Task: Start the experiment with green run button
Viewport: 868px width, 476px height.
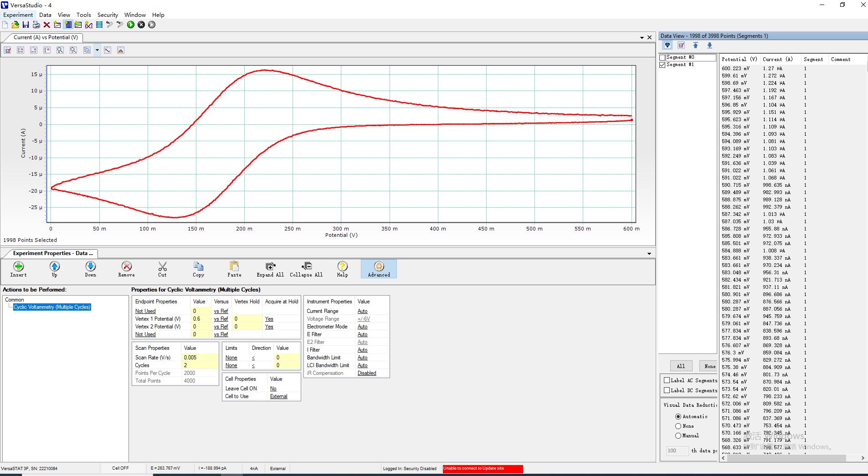Action: pyautogui.click(x=131, y=25)
